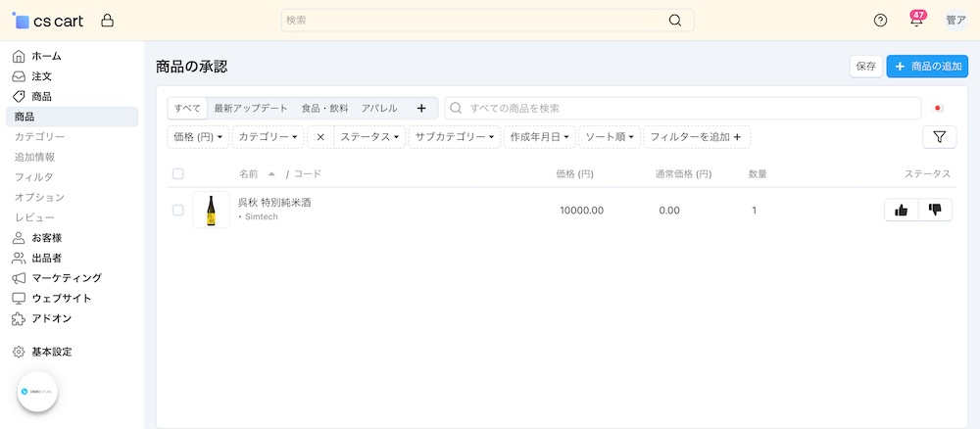Click the lock icon beside cs cart logo
This screenshot has height=429, width=980.
coord(108,21)
